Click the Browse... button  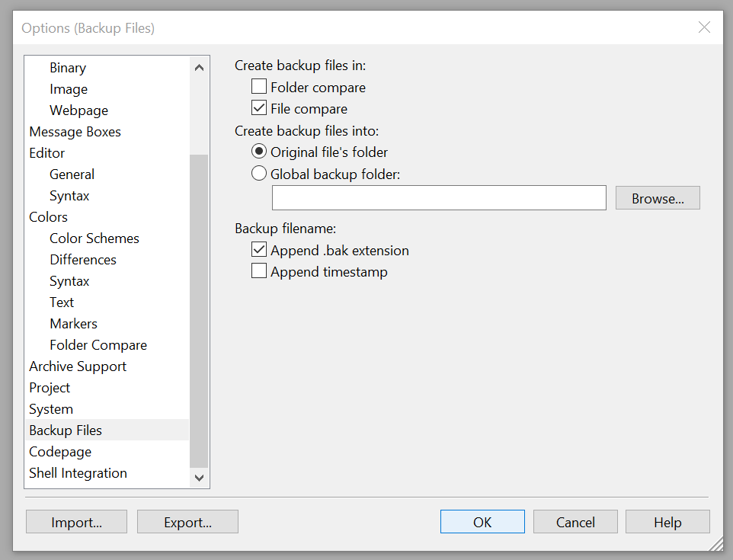[x=658, y=198]
